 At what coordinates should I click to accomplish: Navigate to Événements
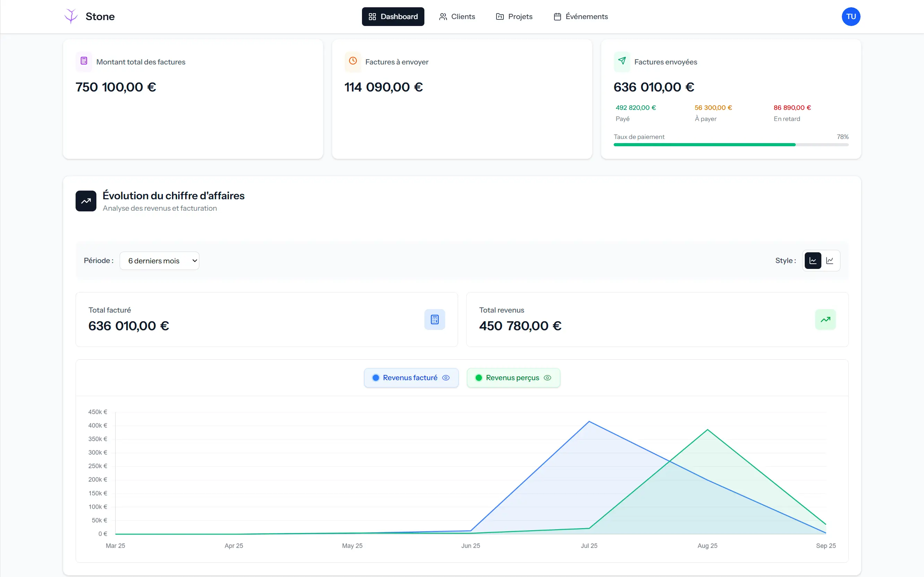pyautogui.click(x=580, y=16)
